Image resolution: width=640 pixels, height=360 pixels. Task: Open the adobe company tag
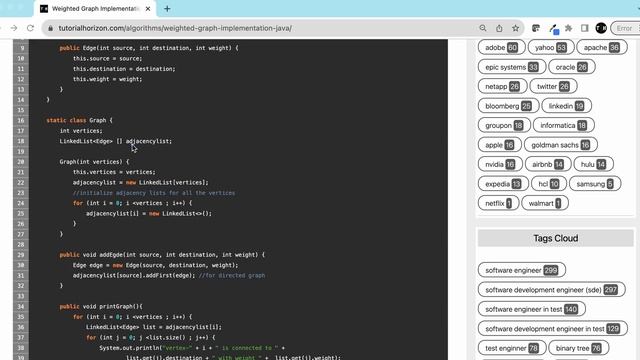(501, 47)
